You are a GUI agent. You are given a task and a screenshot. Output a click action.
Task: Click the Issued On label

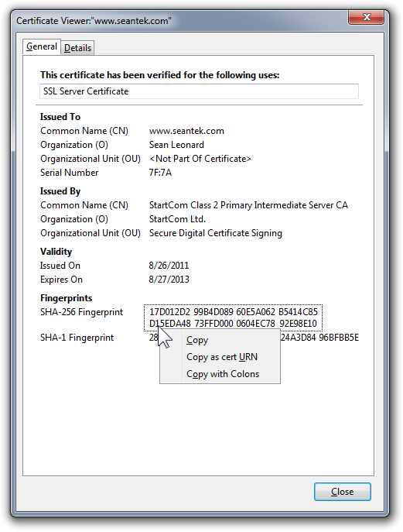[x=60, y=266]
